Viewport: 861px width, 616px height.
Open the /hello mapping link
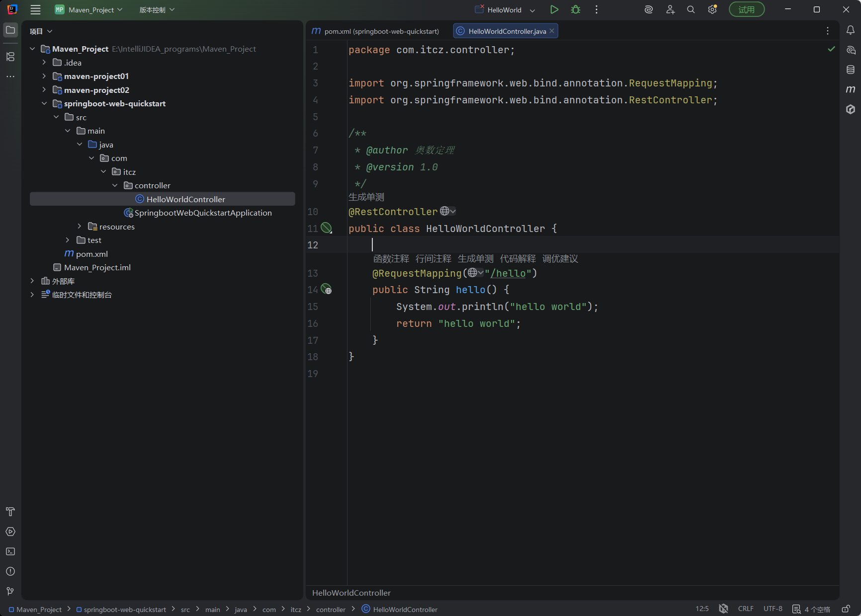click(508, 273)
